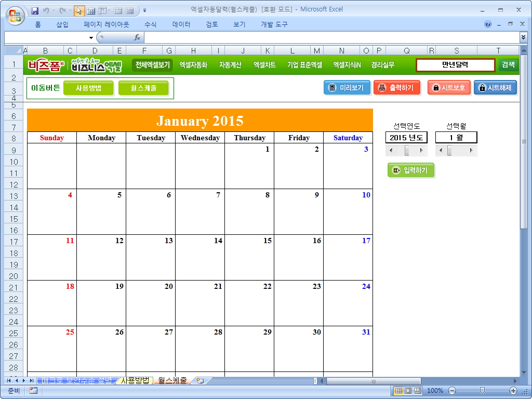Click 경리실무 link in the banner
This screenshot has width=532, height=399.
click(x=383, y=65)
